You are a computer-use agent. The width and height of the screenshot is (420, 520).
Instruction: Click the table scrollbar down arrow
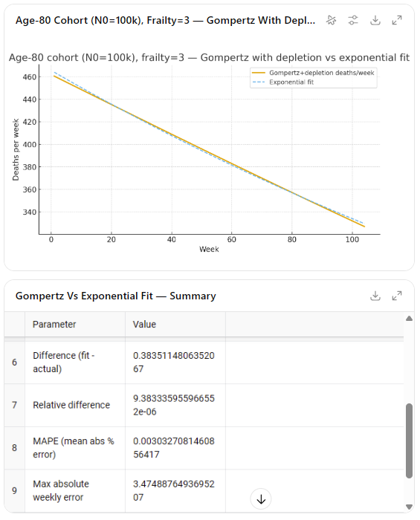point(409,507)
